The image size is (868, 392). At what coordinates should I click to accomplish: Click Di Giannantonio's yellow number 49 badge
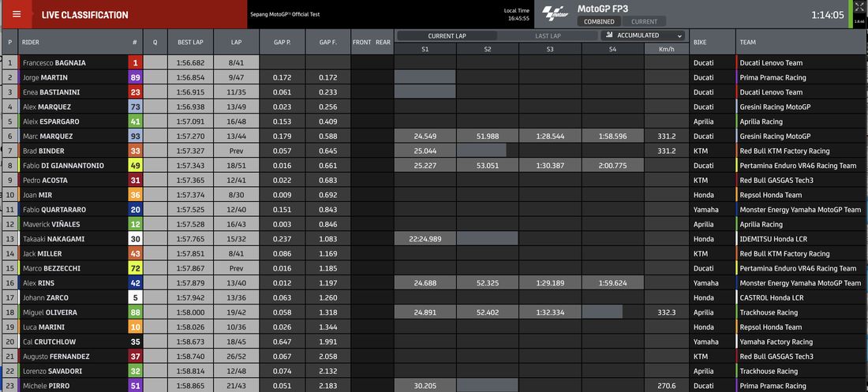(134, 166)
